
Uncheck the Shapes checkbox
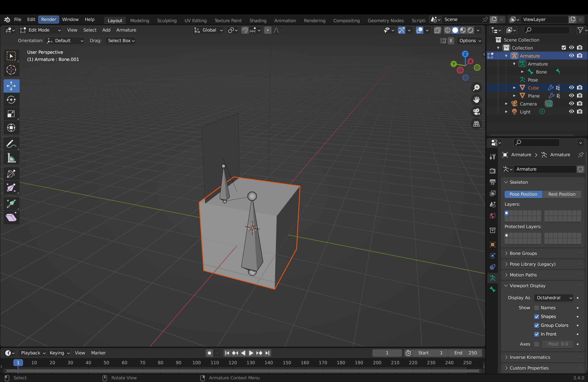click(x=537, y=317)
